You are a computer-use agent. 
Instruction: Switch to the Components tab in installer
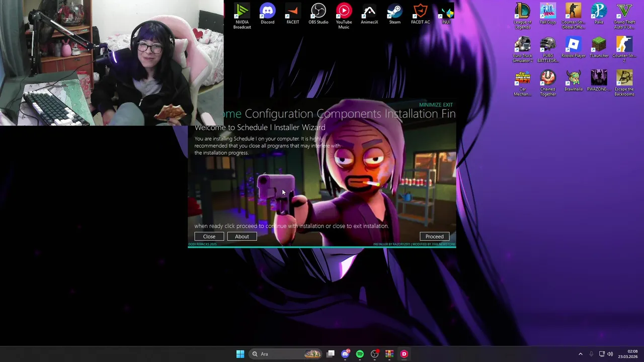[x=349, y=114]
